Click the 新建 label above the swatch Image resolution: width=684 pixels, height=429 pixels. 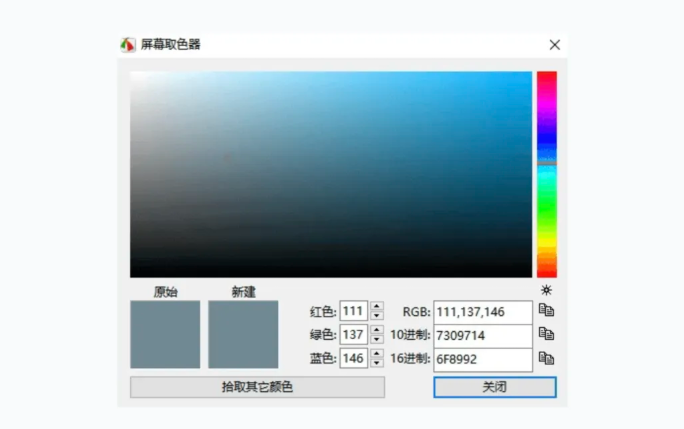click(243, 292)
